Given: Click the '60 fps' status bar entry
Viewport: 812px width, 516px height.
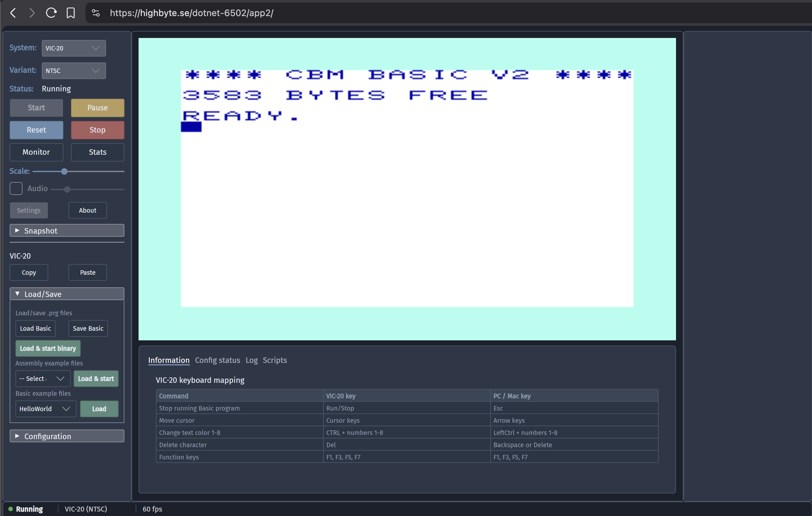Looking at the screenshot, I should 152,509.
